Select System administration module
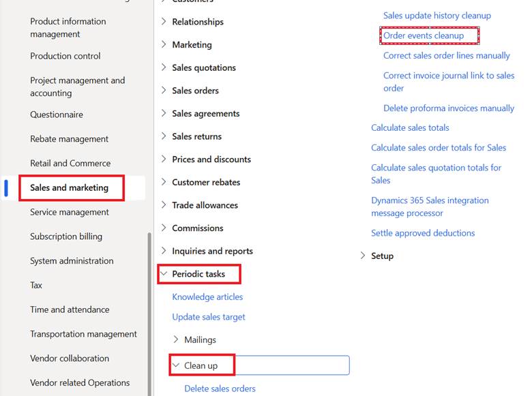532x396 pixels. 72,261
